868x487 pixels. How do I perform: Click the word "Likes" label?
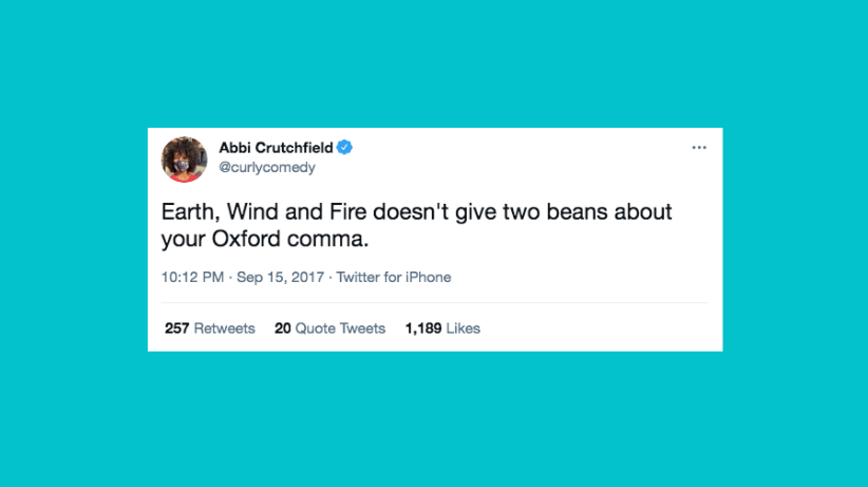tap(463, 328)
